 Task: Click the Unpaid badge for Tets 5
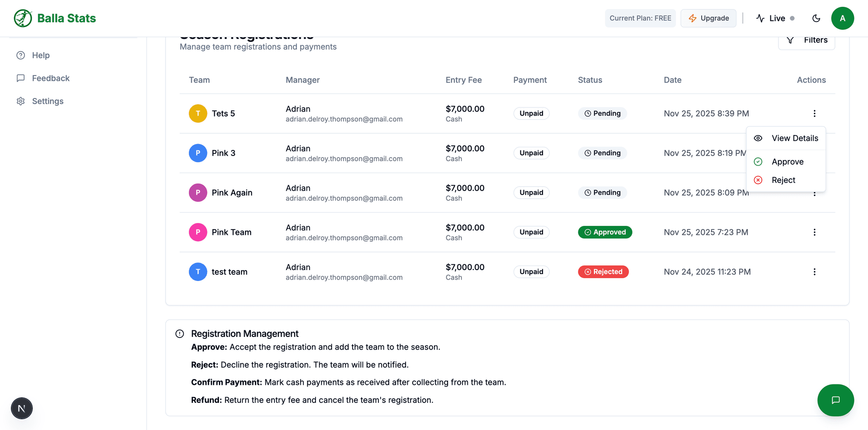531,113
